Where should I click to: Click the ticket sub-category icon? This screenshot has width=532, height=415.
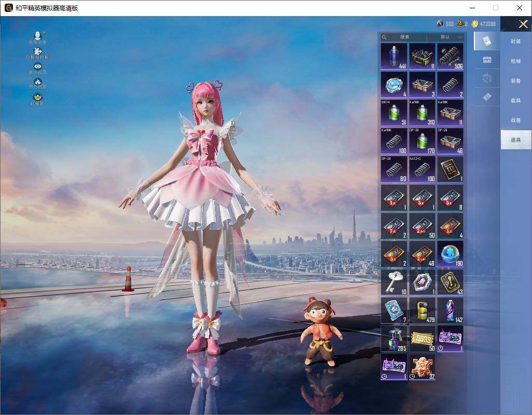pos(487,98)
